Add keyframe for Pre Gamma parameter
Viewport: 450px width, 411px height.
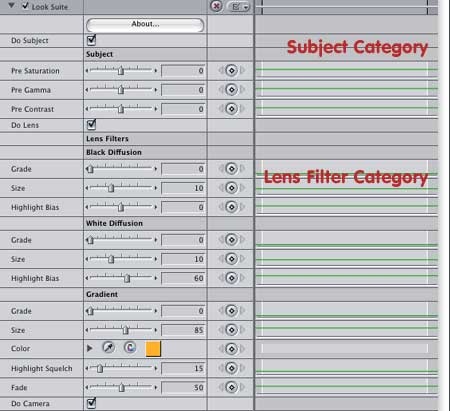tap(231, 90)
